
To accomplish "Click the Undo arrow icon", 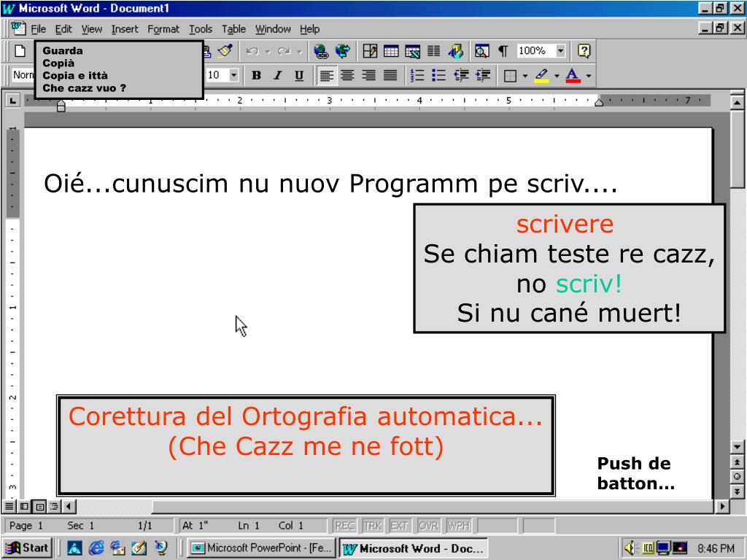I will pyautogui.click(x=252, y=51).
